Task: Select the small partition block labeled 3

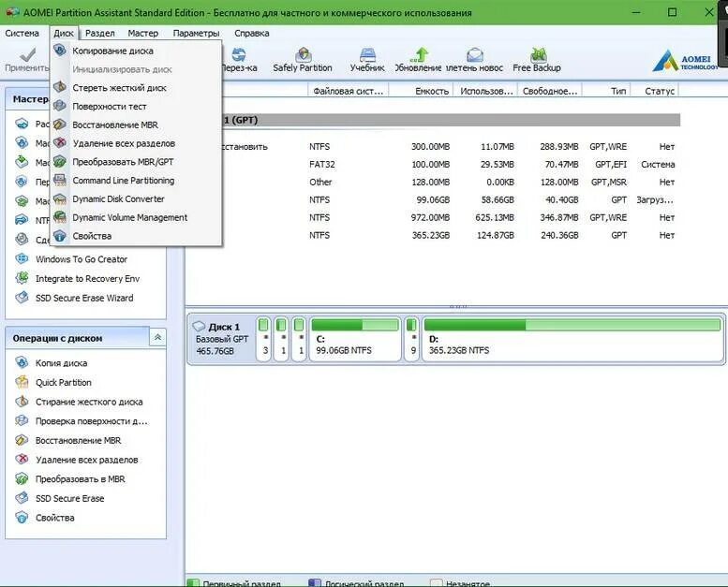Action: point(263,339)
